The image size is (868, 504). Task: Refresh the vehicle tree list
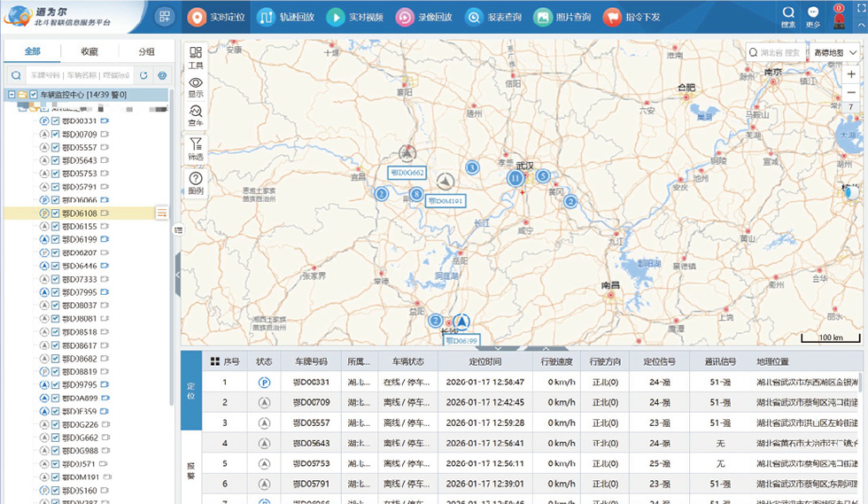point(143,75)
